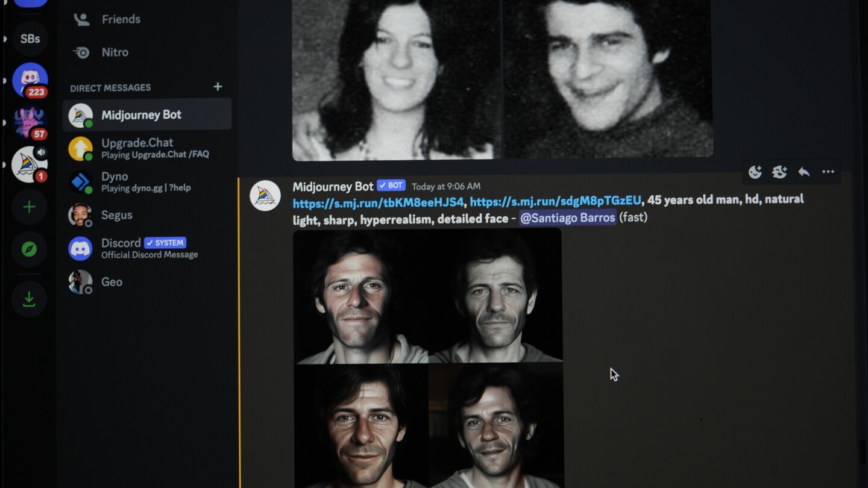Click 'Playing dyno.gg | ?help' status text
This screenshot has width=868, height=488.
coord(146,188)
